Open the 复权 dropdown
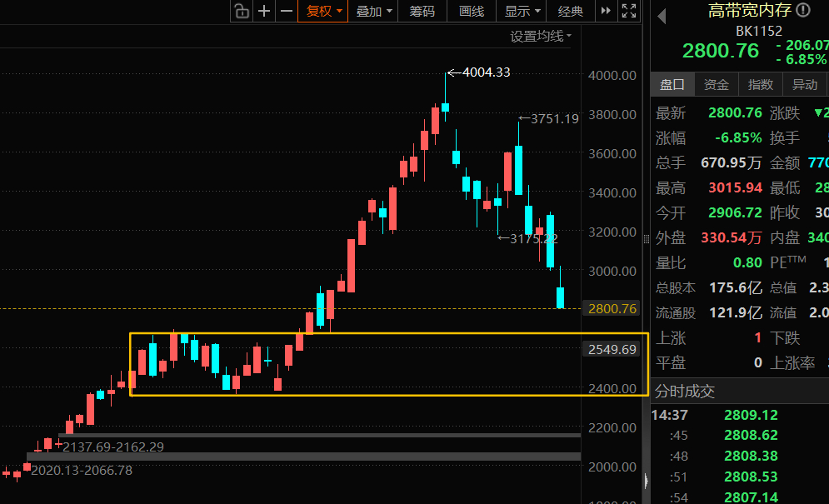 (x=323, y=11)
